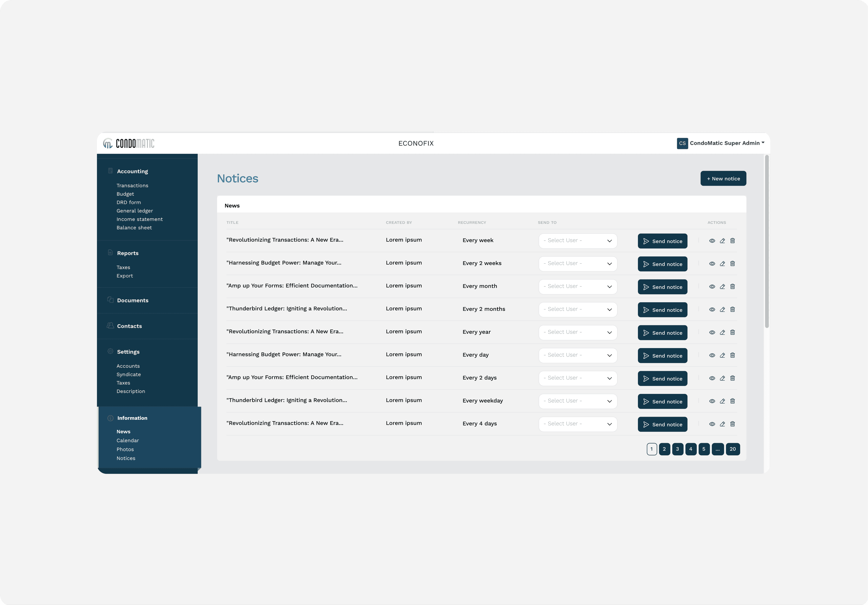Image resolution: width=868 pixels, height=605 pixels.
Task: Click the Contacts people icon in sidebar
Action: tap(110, 326)
